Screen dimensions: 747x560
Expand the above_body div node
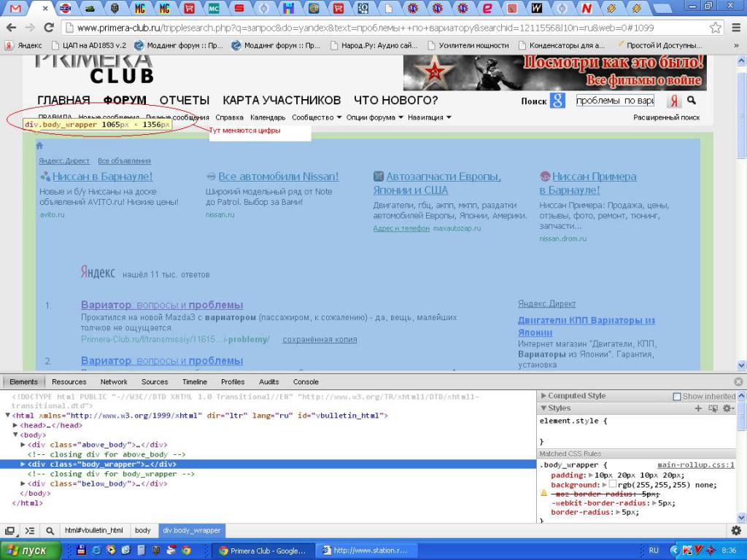pos(23,445)
